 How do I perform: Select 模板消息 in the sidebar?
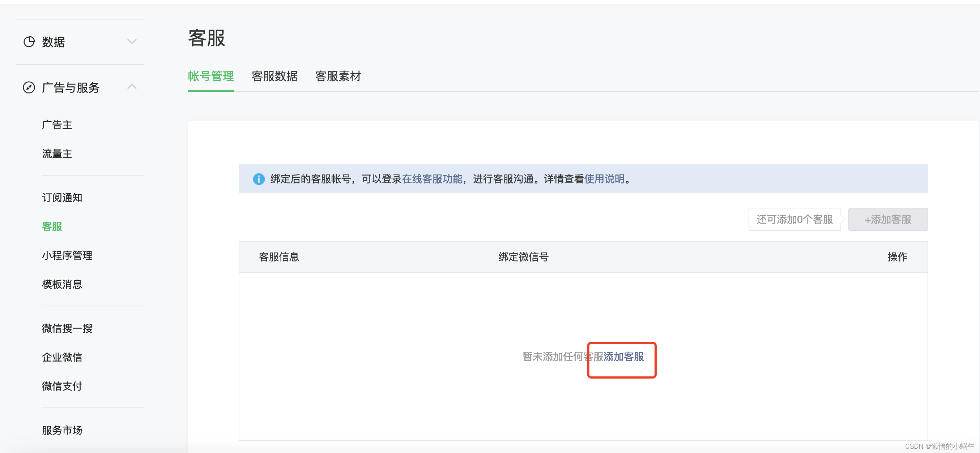coord(62,284)
